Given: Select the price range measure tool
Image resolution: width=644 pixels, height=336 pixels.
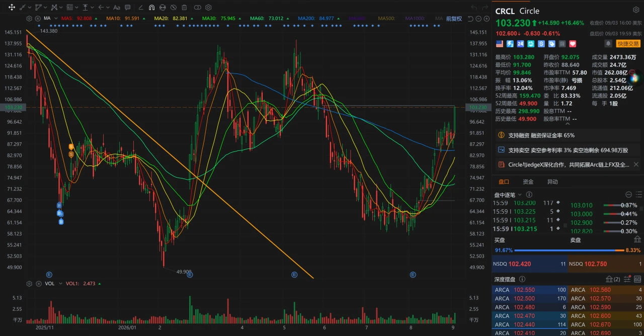Looking at the screenshot, I should point(85,8).
